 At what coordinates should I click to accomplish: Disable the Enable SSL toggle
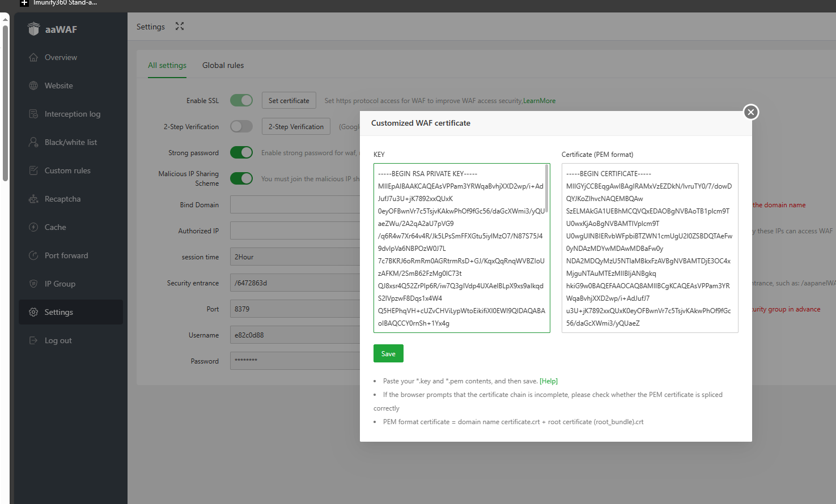(x=241, y=100)
